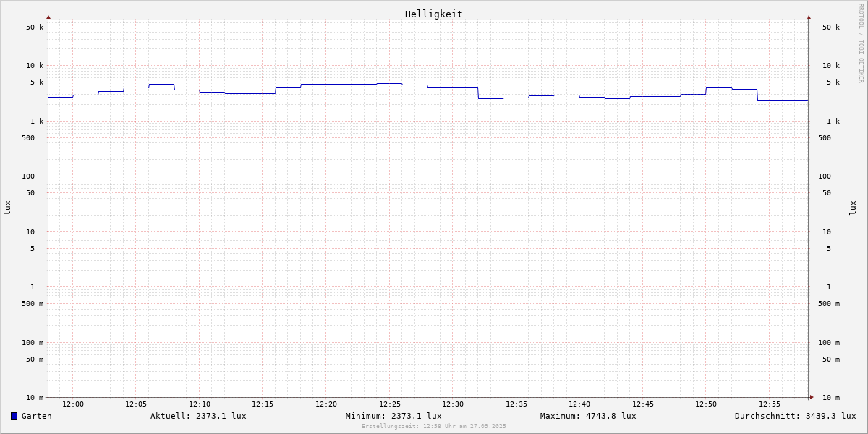Click the 50 k label on the left axis
The height and width of the screenshot is (434, 868).
point(35,27)
